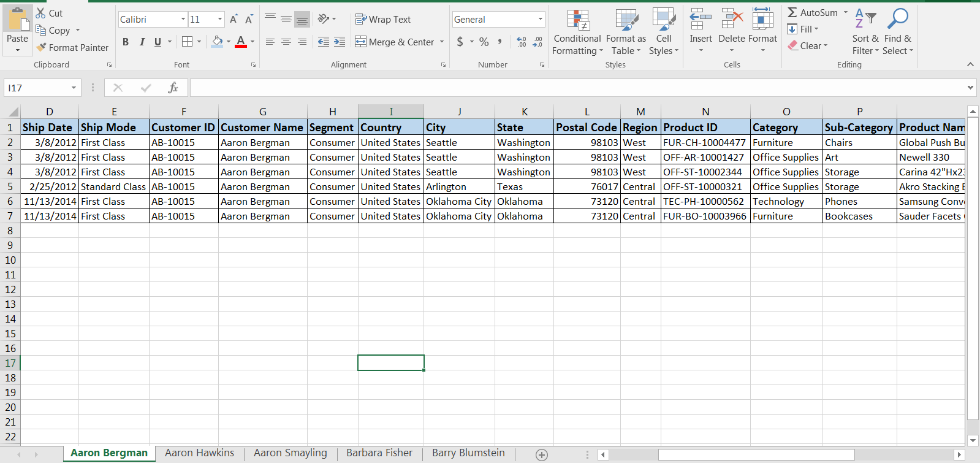Expand the formula bar
Viewport: 980px width, 463px height.
coord(970,88)
